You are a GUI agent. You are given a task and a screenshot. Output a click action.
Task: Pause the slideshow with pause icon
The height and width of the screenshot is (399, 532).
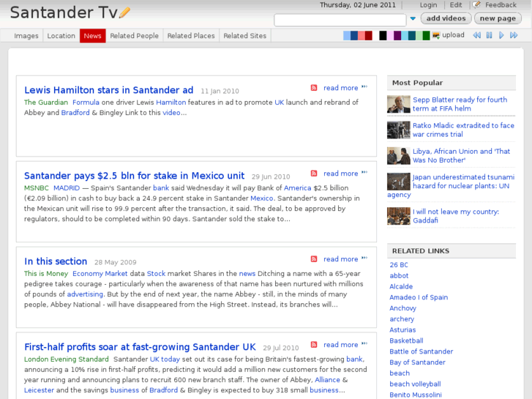click(x=490, y=35)
